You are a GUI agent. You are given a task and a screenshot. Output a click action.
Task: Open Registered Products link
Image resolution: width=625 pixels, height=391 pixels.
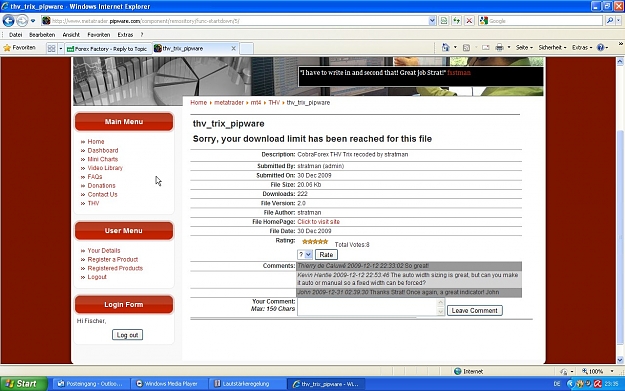coord(115,268)
